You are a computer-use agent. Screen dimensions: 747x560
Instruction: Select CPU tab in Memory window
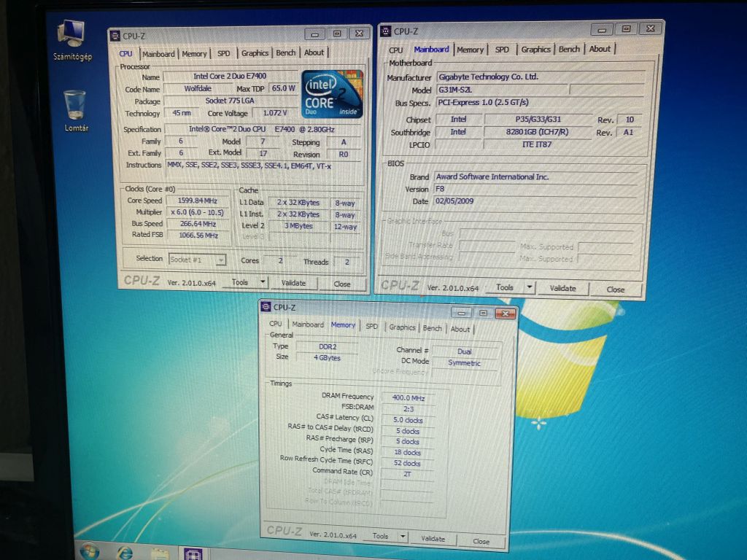click(x=276, y=323)
